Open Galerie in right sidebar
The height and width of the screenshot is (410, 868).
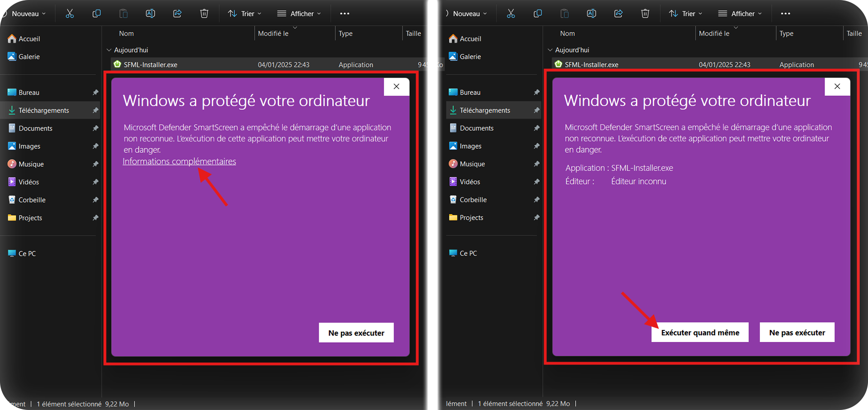465,57
